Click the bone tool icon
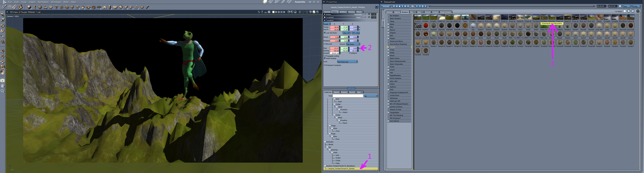644x173 pixels. coord(147,7)
